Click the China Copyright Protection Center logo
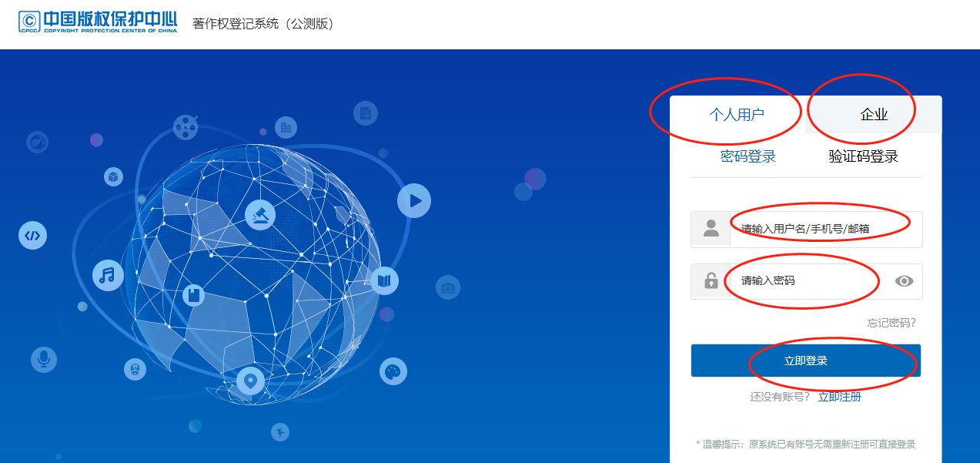This screenshot has width=980, height=463. pos(98,22)
